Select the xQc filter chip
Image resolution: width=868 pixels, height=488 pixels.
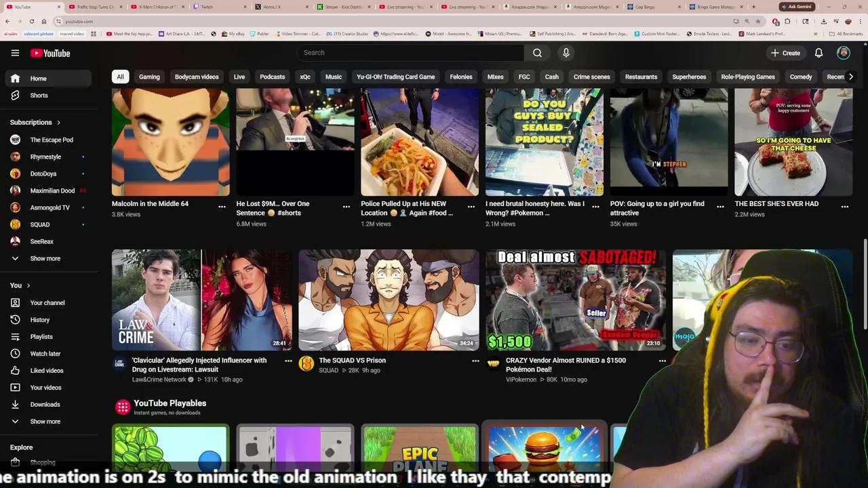click(x=305, y=77)
